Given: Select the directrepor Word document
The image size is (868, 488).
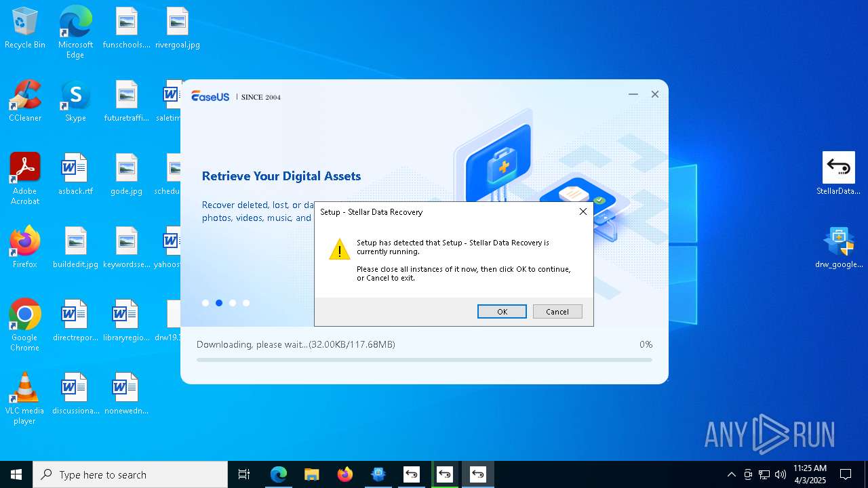Looking at the screenshot, I should click(x=75, y=321).
